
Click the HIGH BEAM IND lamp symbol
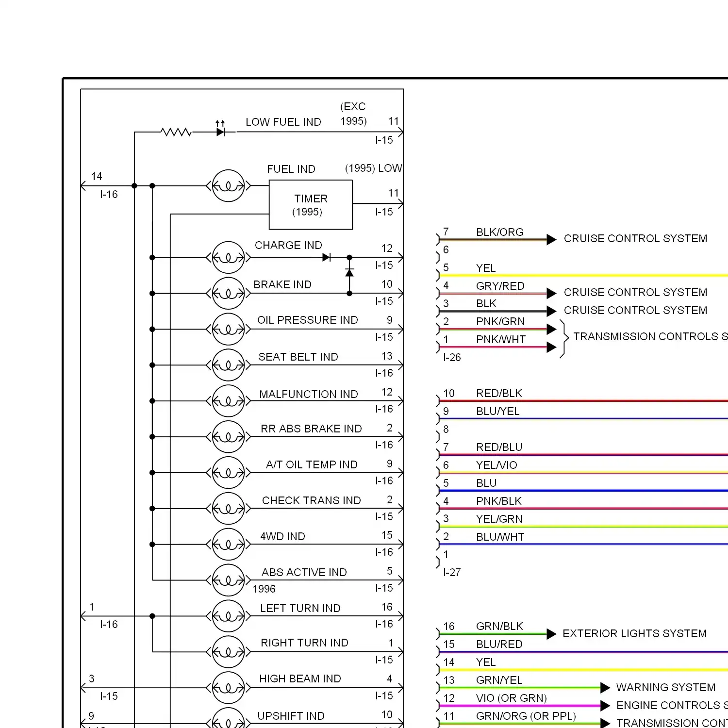click(228, 688)
